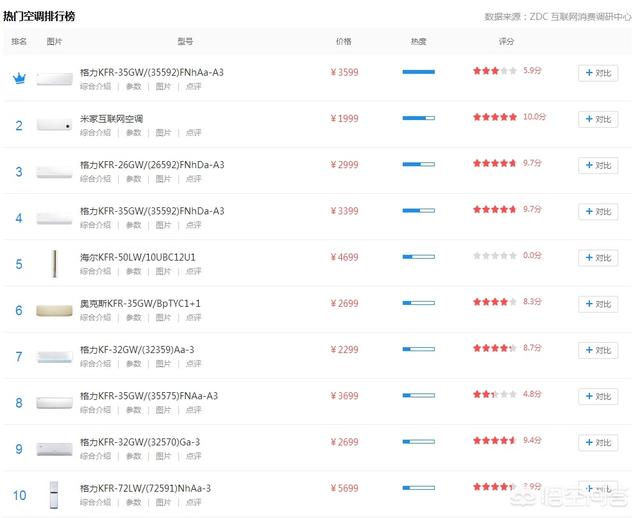Screen dimensions: 640x518
Task: Add 格力KFR-35GW/(35575)FNAa-A3 to 对比
Action: (598, 396)
